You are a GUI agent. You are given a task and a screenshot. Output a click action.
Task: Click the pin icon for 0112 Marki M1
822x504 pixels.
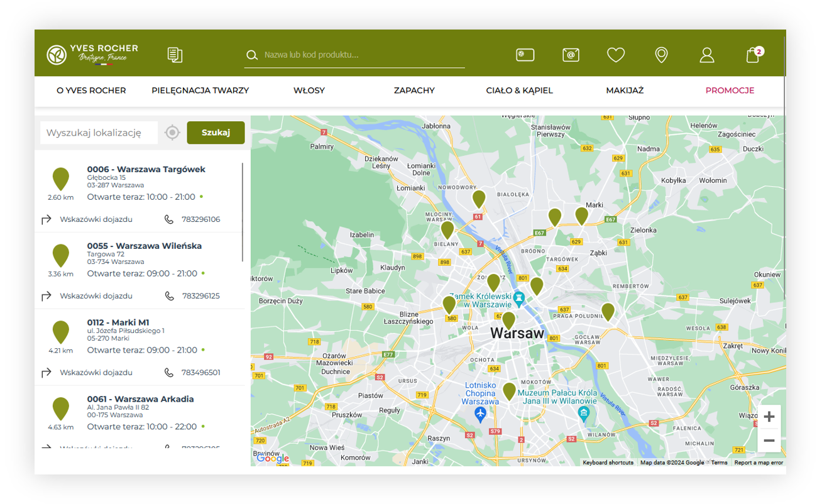pos(60,332)
